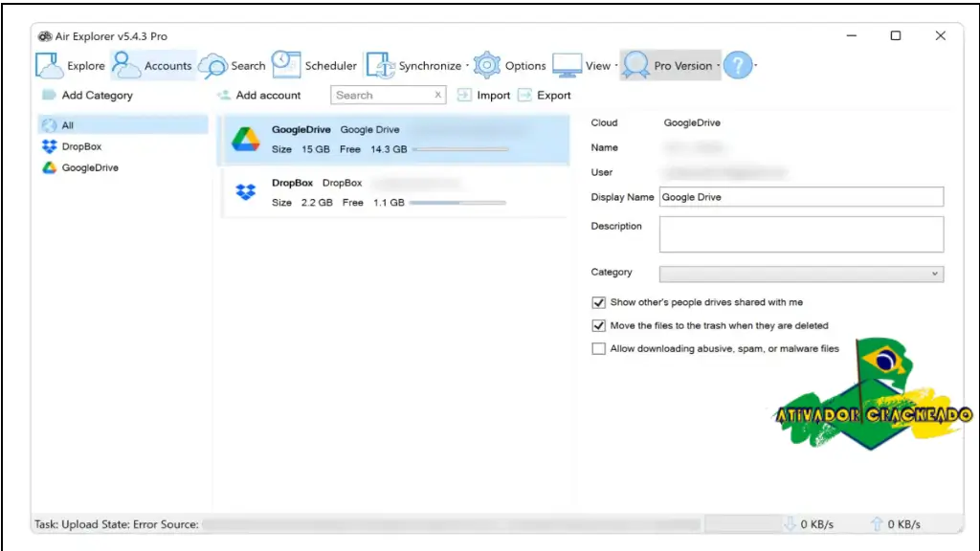
Task: Click the Add account icon
Action: (x=224, y=95)
